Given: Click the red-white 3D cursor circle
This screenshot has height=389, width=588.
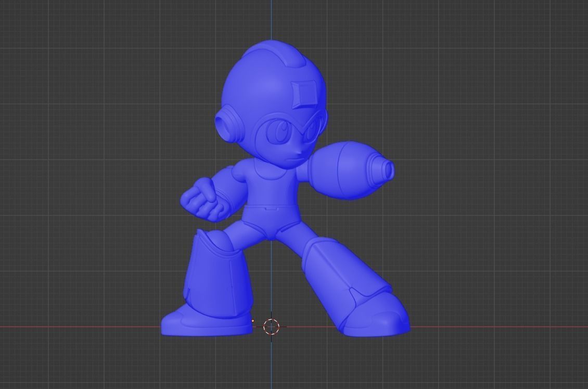Looking at the screenshot, I should click(x=271, y=327).
